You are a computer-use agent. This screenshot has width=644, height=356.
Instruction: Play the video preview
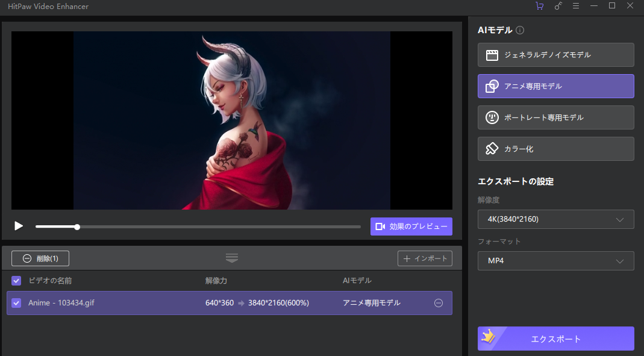pos(19,226)
